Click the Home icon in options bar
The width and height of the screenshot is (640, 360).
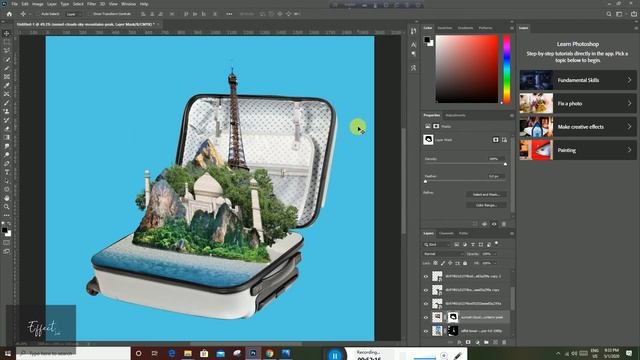(9, 14)
